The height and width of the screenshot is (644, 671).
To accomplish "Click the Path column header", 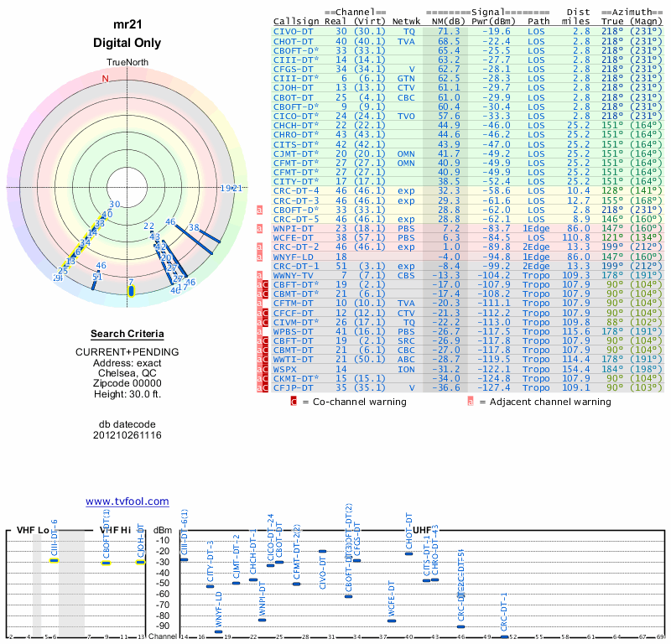I will click(538, 22).
